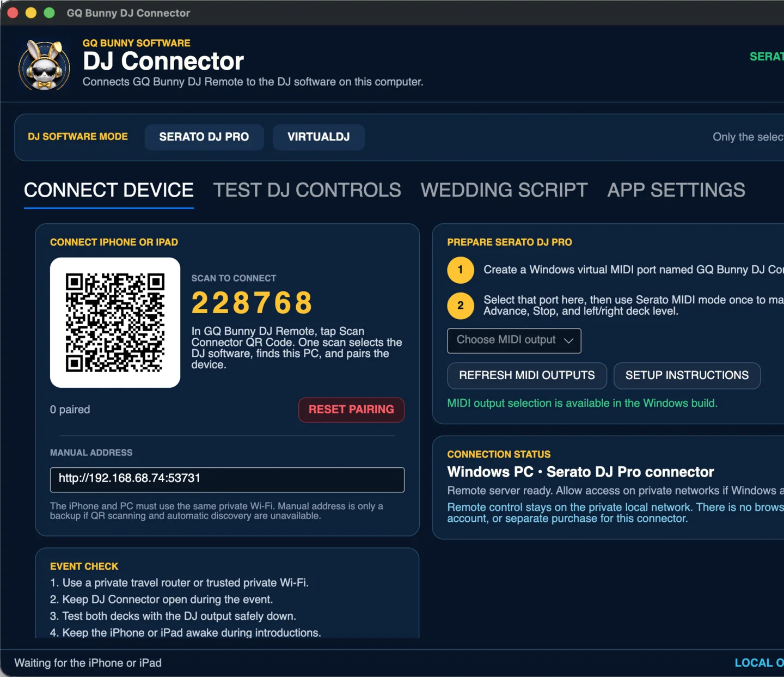Screen dimensions: 784x677
Task: Click 'Waiting for the iPhone or iPad' status
Action: [x=88, y=663]
